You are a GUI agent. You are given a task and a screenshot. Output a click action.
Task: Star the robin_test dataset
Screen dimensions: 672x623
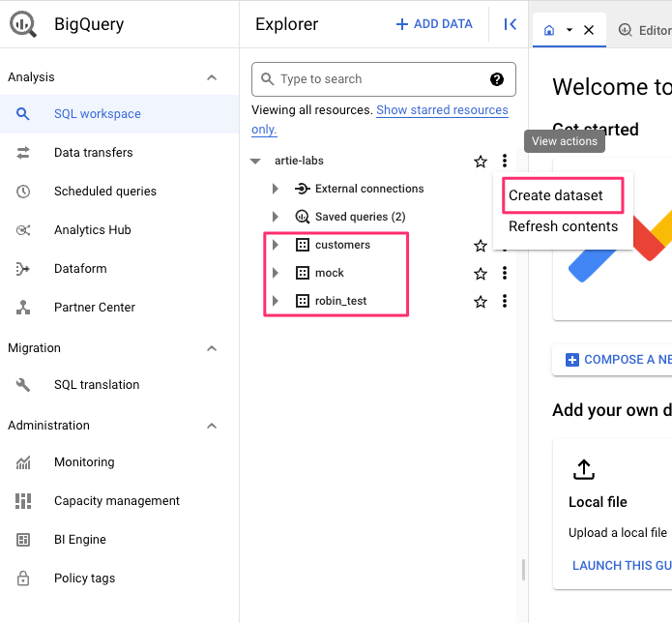(x=481, y=302)
